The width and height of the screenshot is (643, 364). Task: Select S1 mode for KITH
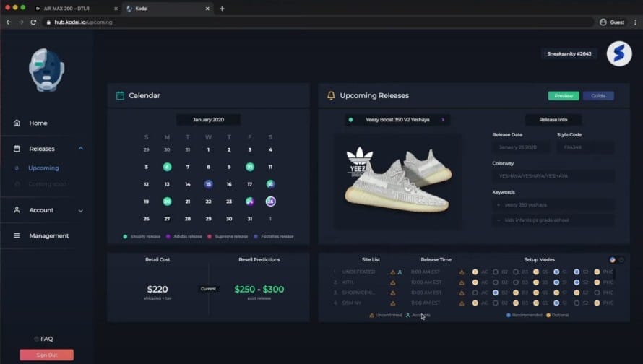pyautogui.click(x=556, y=282)
